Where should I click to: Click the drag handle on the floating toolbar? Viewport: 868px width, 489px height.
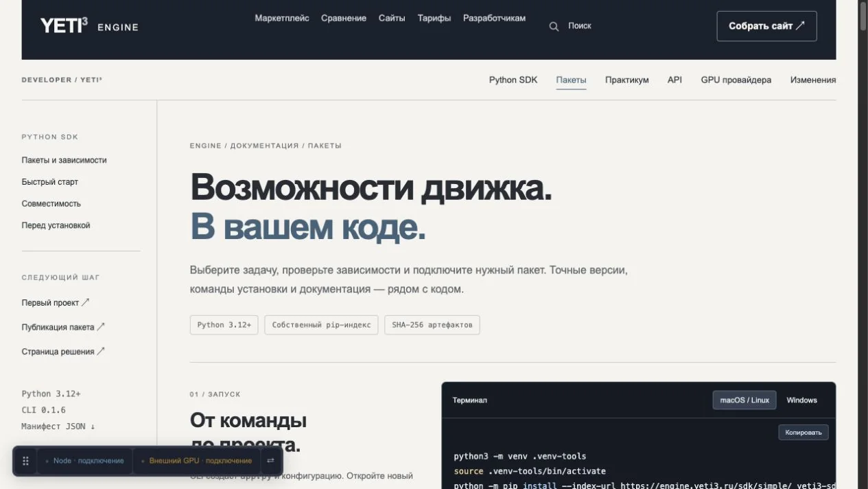25,461
